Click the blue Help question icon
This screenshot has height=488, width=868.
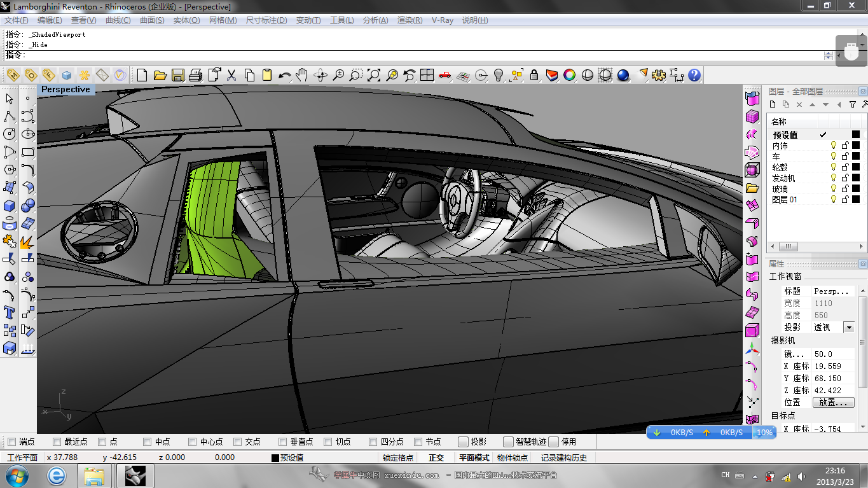[694, 75]
